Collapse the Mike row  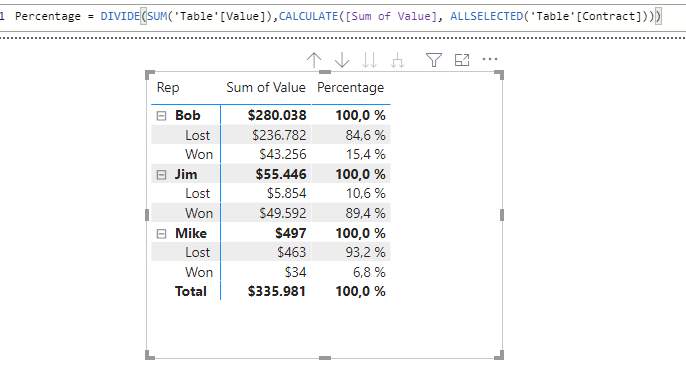(x=161, y=234)
